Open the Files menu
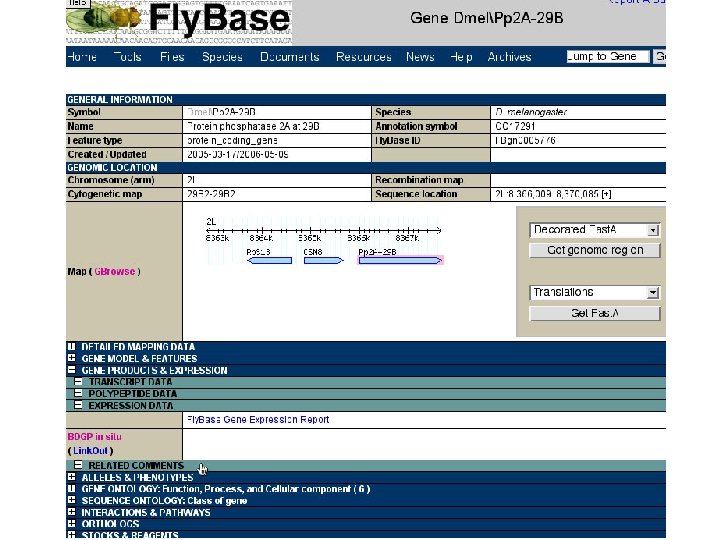Image resolution: width=720 pixels, height=540 pixels. [172, 57]
